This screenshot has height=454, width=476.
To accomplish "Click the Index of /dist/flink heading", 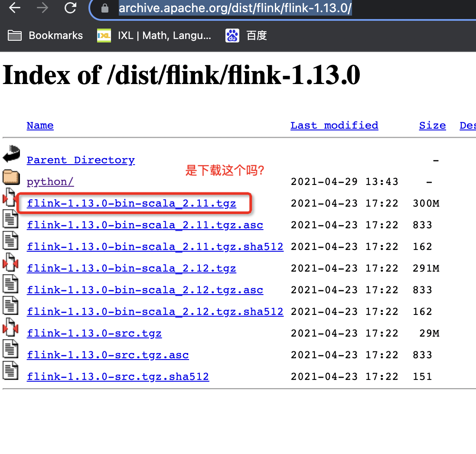I will coord(181,75).
